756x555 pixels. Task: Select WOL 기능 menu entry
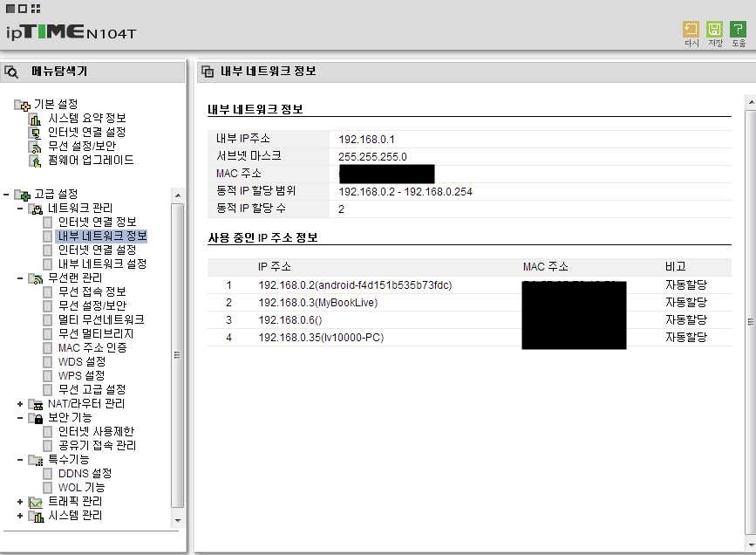point(81,487)
